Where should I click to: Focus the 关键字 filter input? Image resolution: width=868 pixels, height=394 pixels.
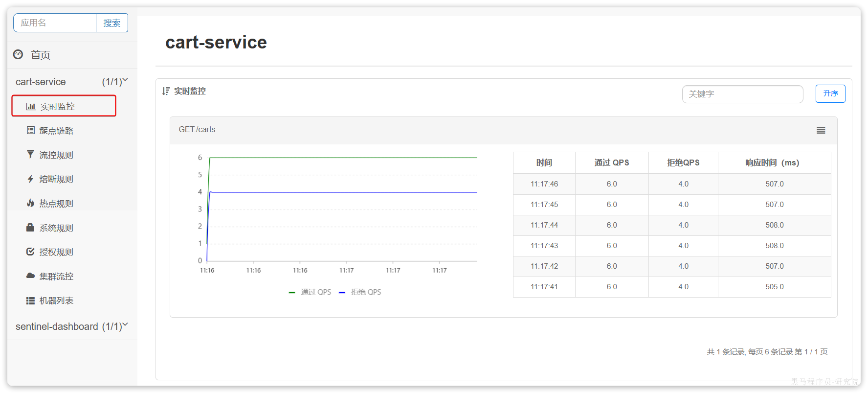[742, 94]
